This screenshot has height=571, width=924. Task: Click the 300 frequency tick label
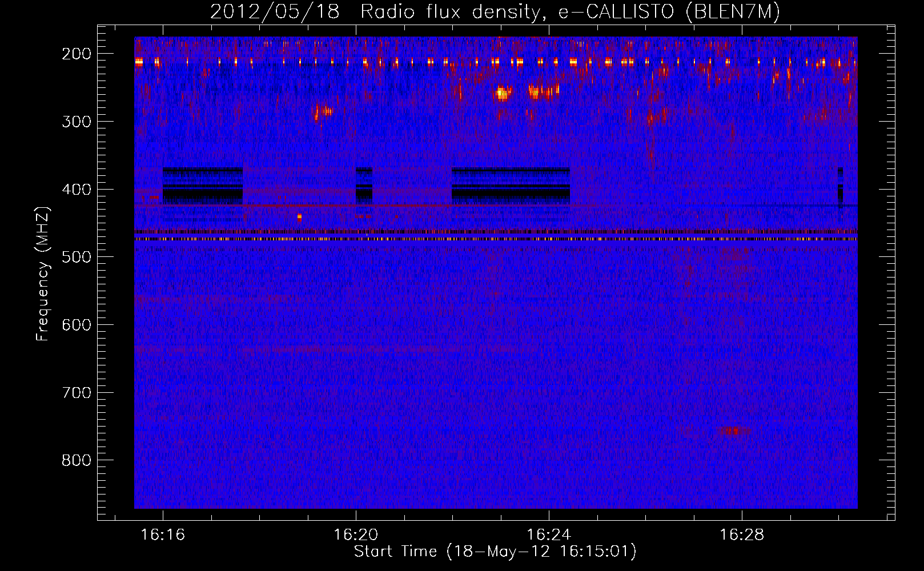click(x=77, y=122)
